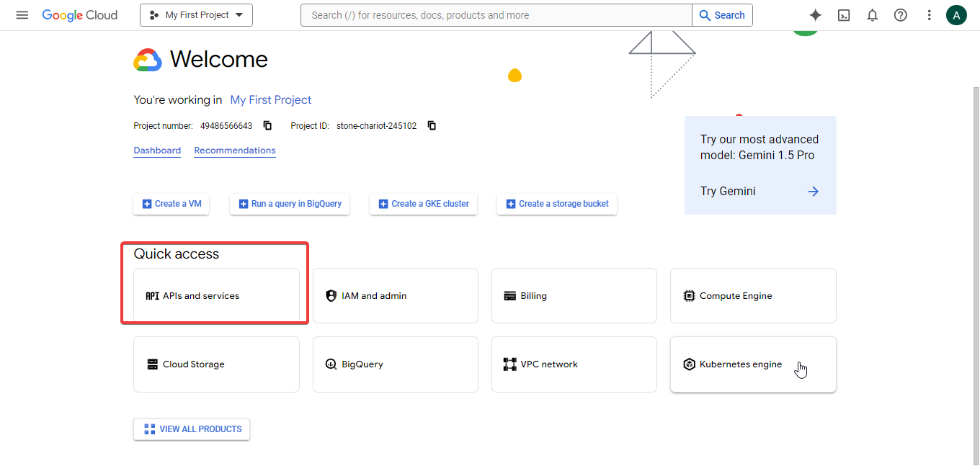Activate Cloud Shell terminal icon

click(844, 15)
